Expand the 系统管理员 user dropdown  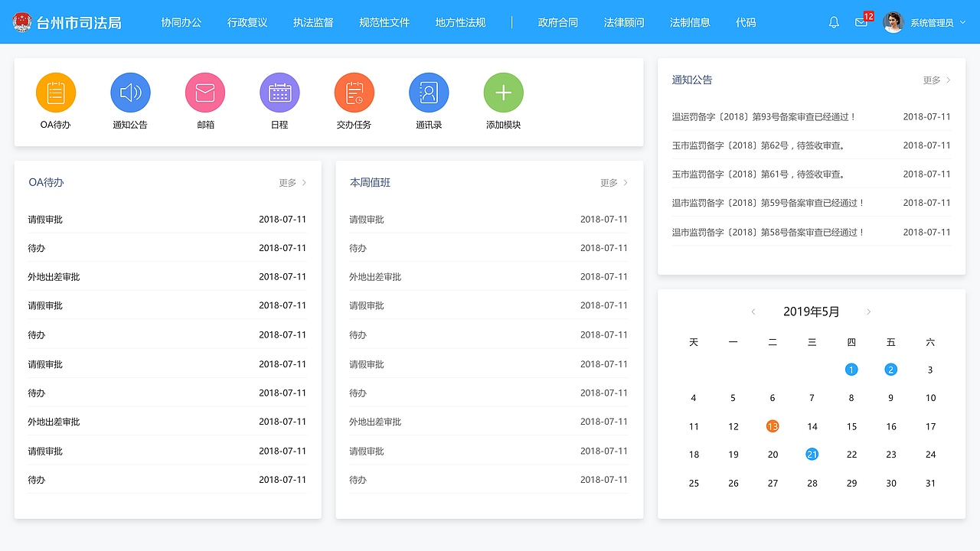tap(929, 22)
